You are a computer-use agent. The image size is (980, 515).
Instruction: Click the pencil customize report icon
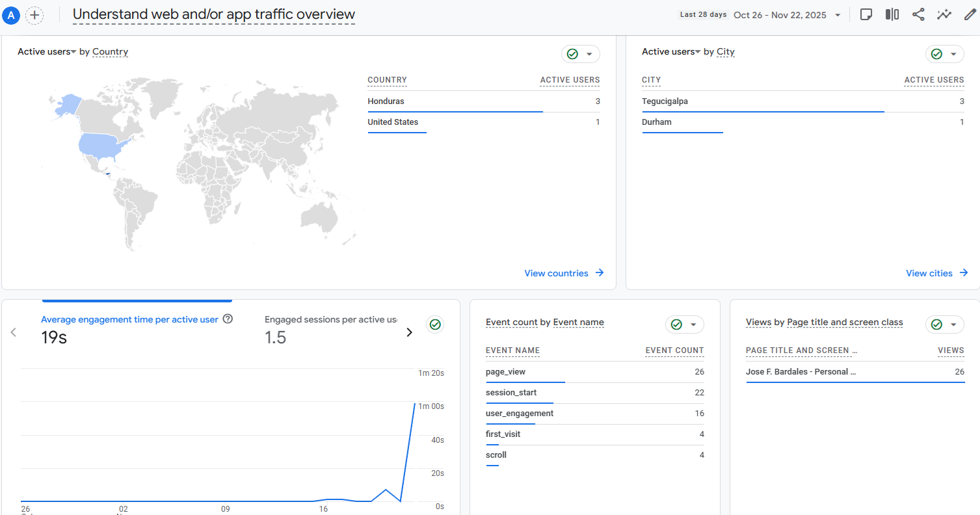point(970,15)
